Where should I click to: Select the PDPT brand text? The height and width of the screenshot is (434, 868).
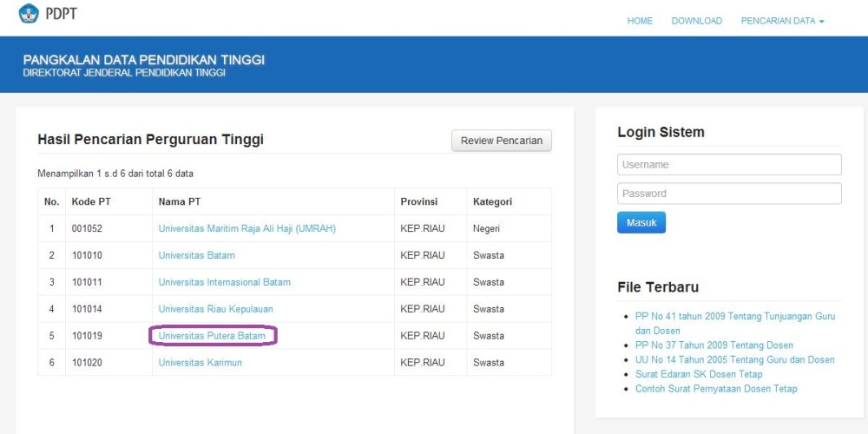[x=62, y=14]
